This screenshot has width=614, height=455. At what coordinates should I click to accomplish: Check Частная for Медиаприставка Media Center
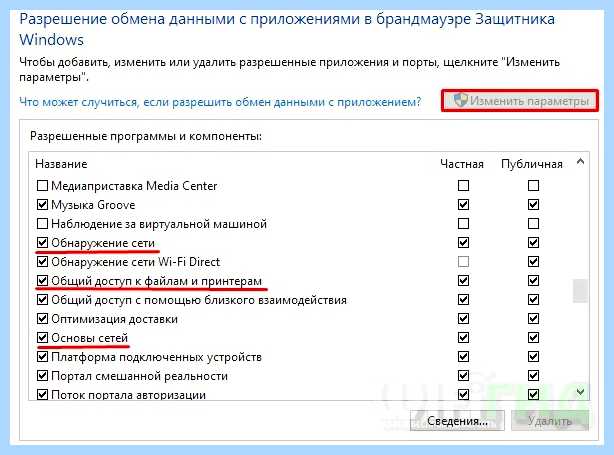click(463, 185)
